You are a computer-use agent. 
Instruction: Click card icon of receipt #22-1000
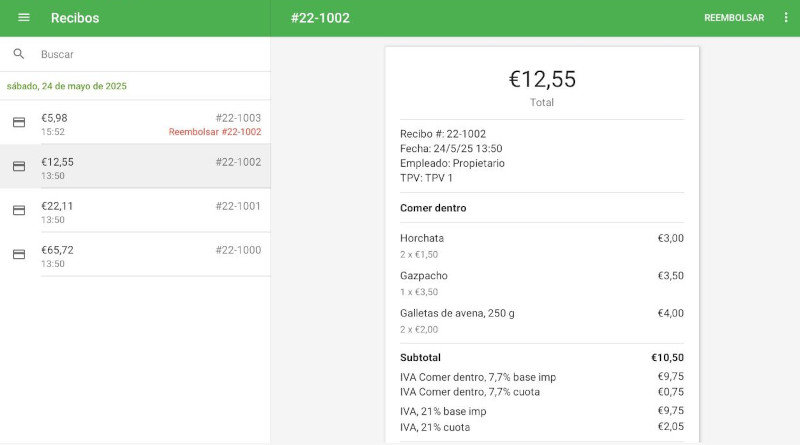[19, 254]
